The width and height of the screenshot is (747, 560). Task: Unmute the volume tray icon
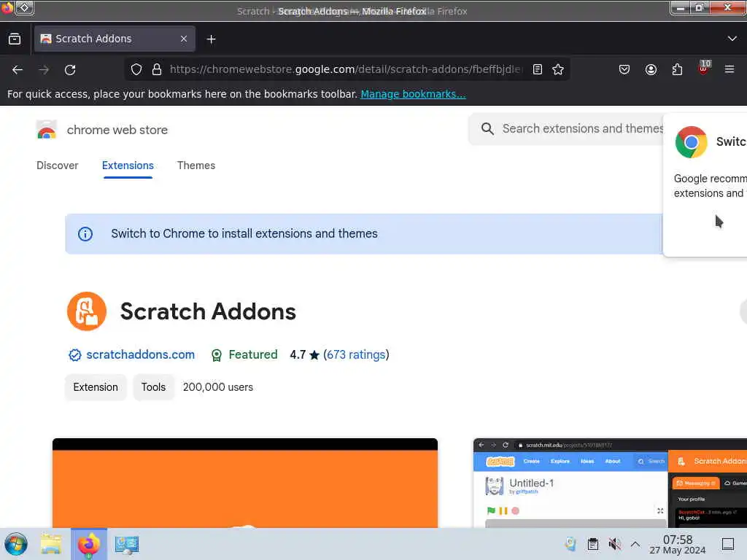coord(614,544)
